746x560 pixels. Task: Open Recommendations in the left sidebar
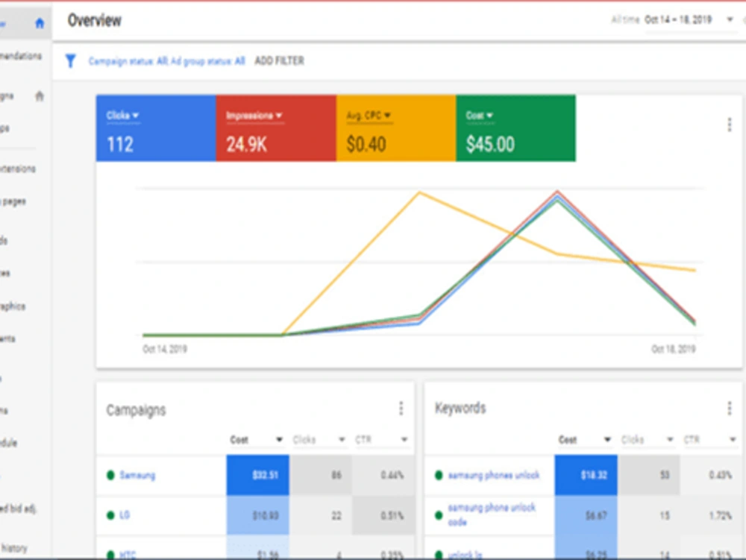(21, 56)
